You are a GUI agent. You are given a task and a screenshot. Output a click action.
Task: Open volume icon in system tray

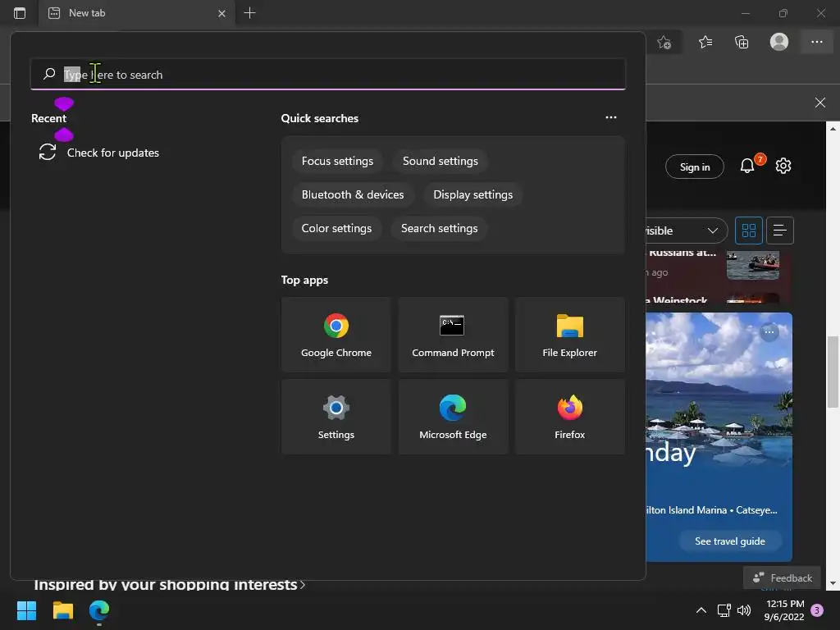743,610
